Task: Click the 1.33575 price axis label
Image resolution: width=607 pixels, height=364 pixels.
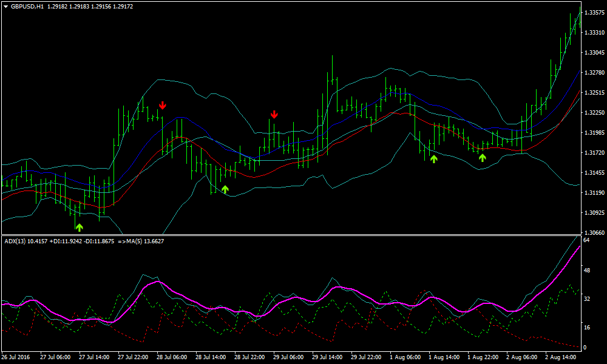Action: pos(592,13)
